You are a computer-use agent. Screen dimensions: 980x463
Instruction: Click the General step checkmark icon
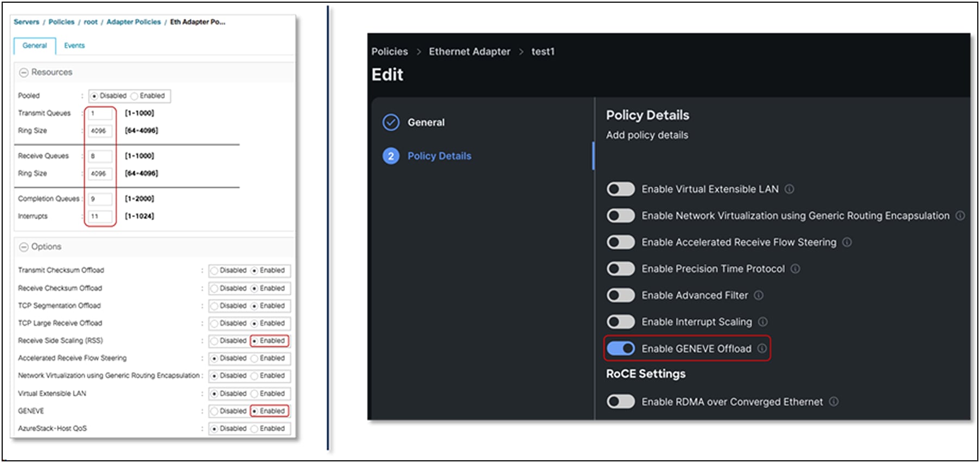391,123
